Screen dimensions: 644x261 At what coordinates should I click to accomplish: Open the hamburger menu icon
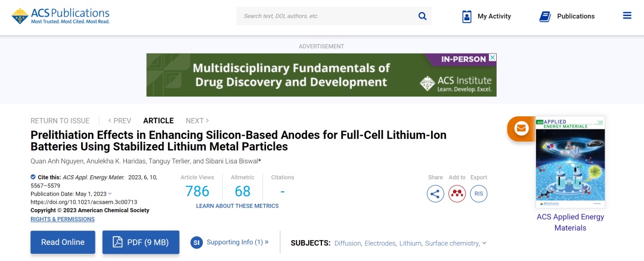click(627, 16)
